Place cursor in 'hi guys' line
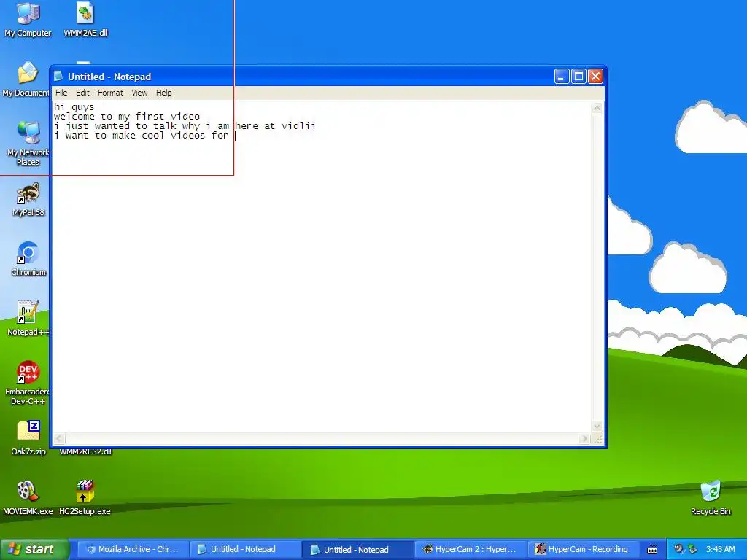 click(74, 106)
